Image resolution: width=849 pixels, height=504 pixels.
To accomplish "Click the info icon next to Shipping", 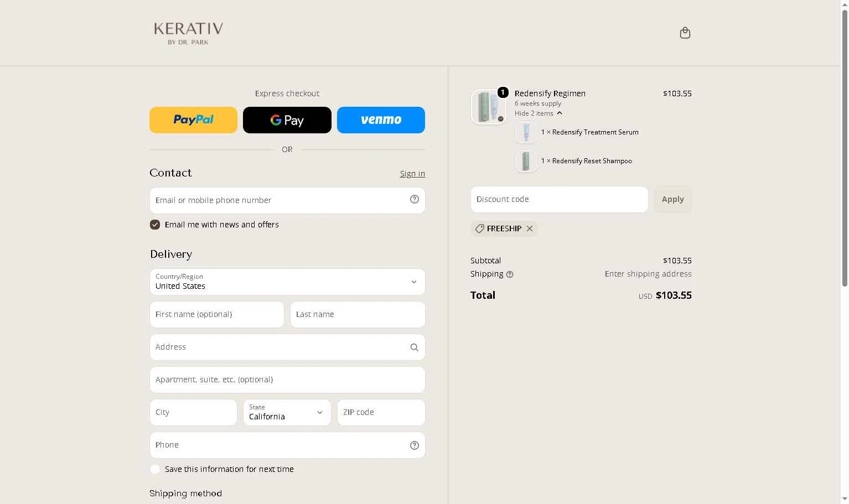I will [510, 274].
